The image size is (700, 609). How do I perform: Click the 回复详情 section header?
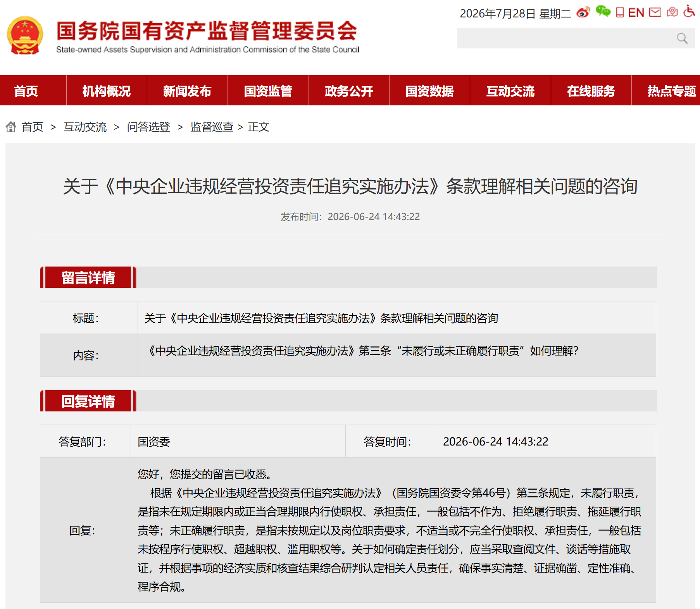[88, 401]
